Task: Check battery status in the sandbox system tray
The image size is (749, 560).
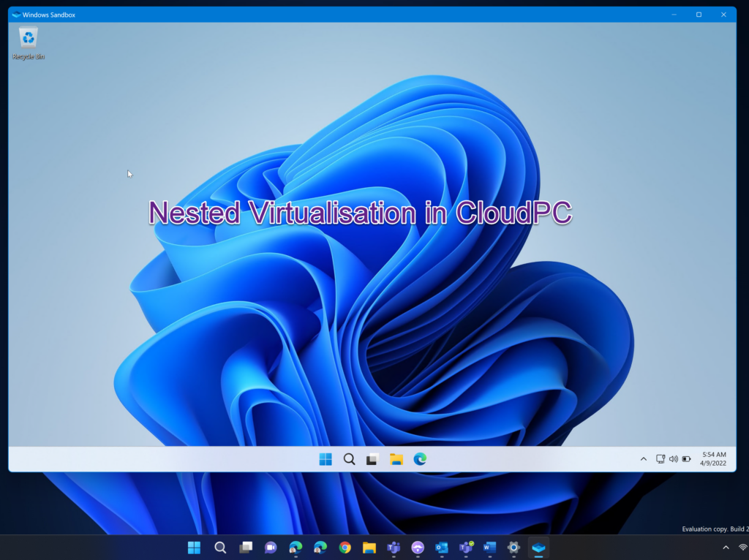Action: pyautogui.click(x=686, y=458)
